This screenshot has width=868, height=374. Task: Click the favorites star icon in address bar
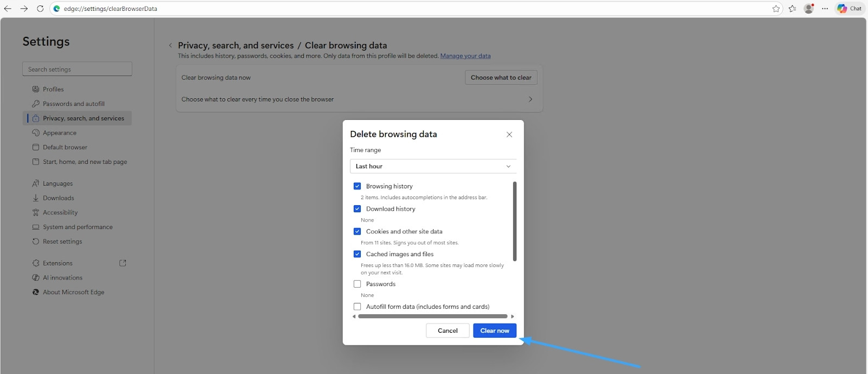pos(776,9)
